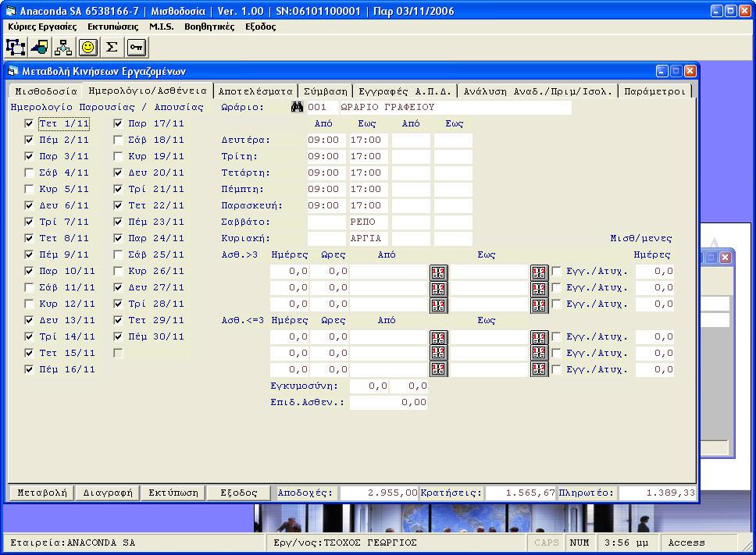Click the Μεταβολή button
Viewport: 756px width, 555px height.
pos(42,493)
